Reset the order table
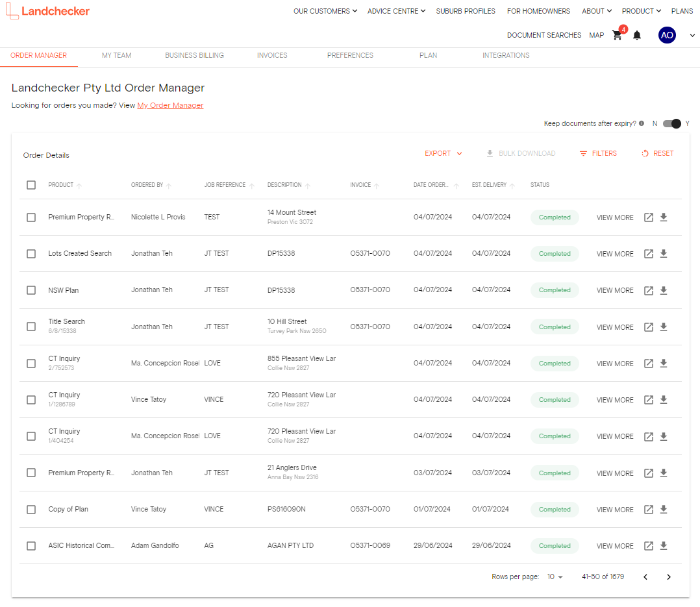The width and height of the screenshot is (700, 607). 658,153
